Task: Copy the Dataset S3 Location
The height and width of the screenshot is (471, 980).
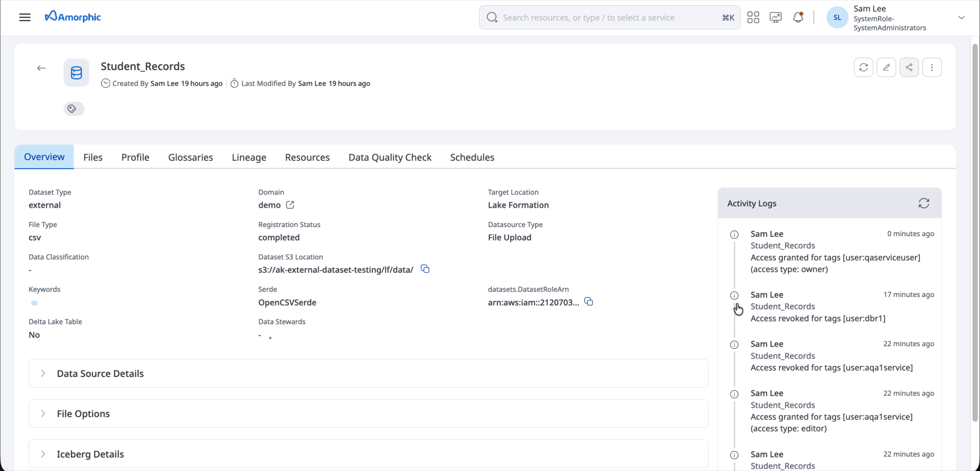Action: [425, 269]
